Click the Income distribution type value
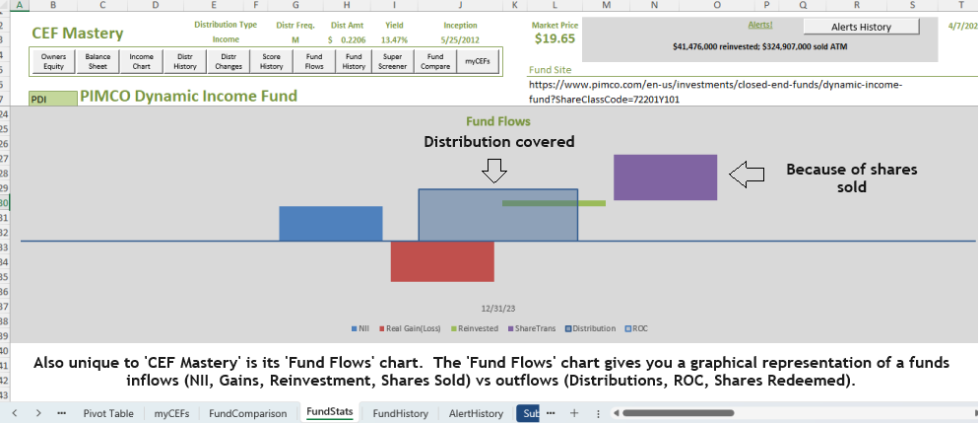This screenshot has height=424, width=980. click(225, 39)
